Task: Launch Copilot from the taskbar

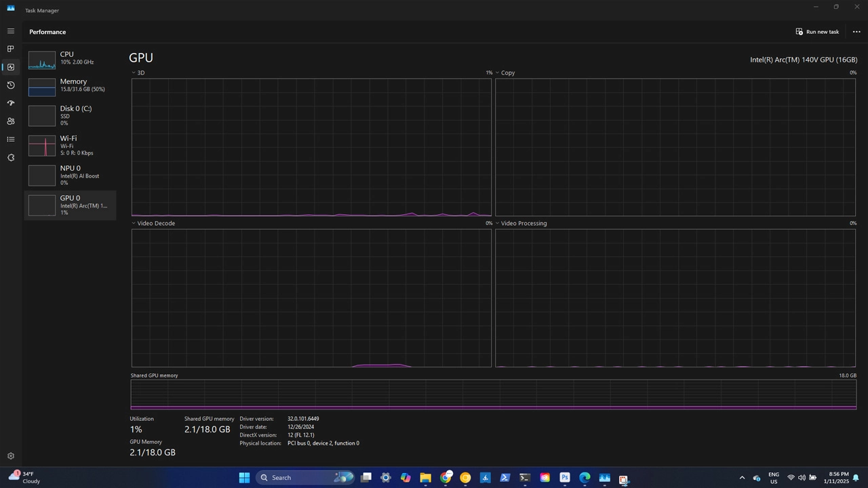Action: coord(406,478)
